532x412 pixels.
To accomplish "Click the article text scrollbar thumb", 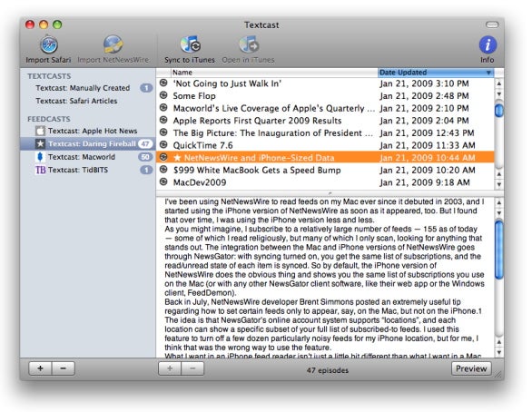I will click(x=499, y=250).
